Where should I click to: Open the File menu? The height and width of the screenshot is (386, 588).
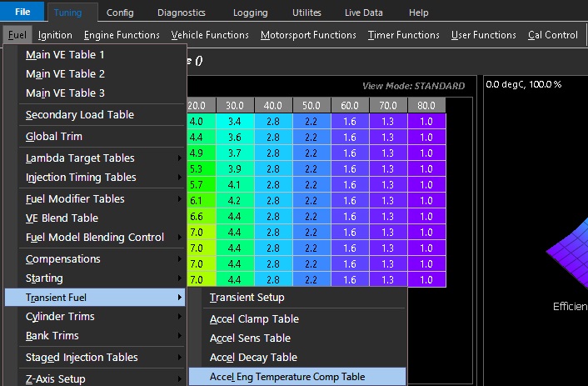(22, 12)
